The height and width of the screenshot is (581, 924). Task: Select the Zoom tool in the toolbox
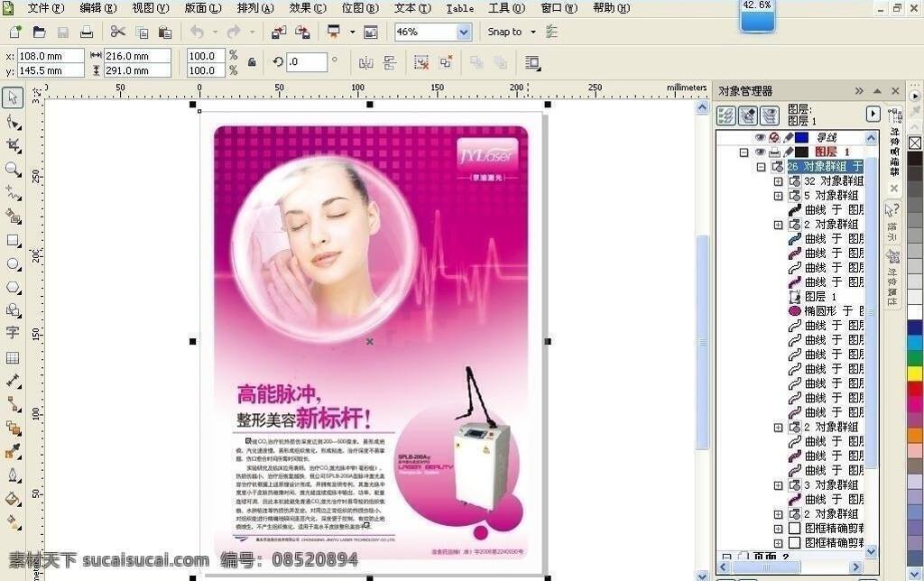pos(13,170)
